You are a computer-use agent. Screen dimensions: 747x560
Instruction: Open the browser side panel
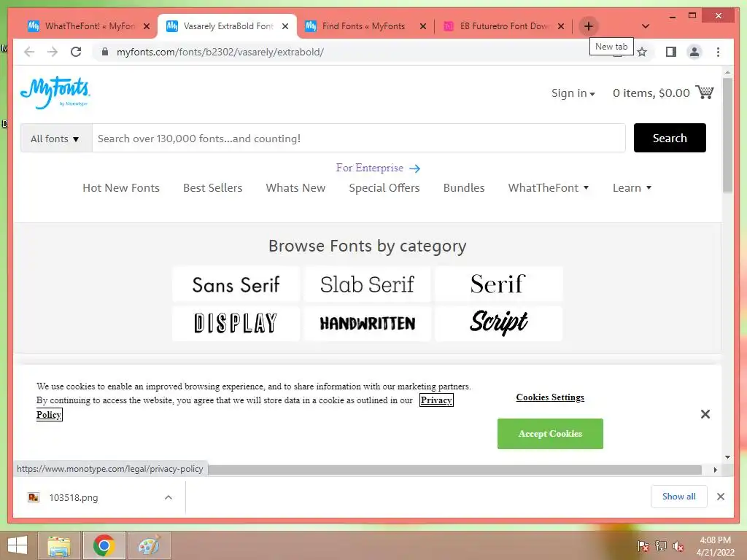pyautogui.click(x=671, y=52)
